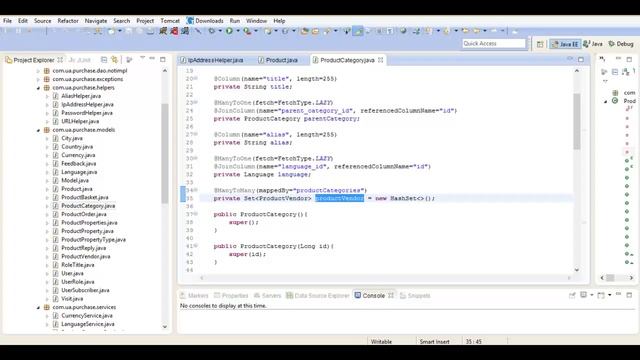Maximize the Project Explorer panel

pyautogui.click(x=162, y=60)
